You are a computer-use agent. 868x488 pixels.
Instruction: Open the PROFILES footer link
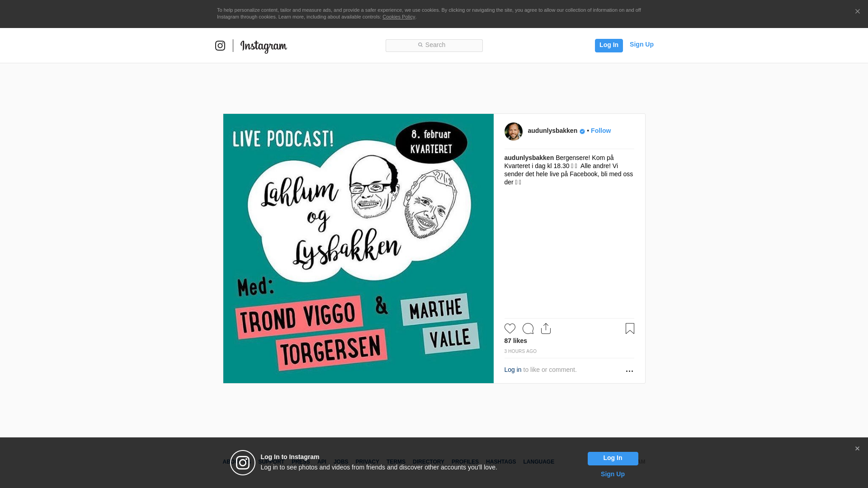(x=465, y=462)
